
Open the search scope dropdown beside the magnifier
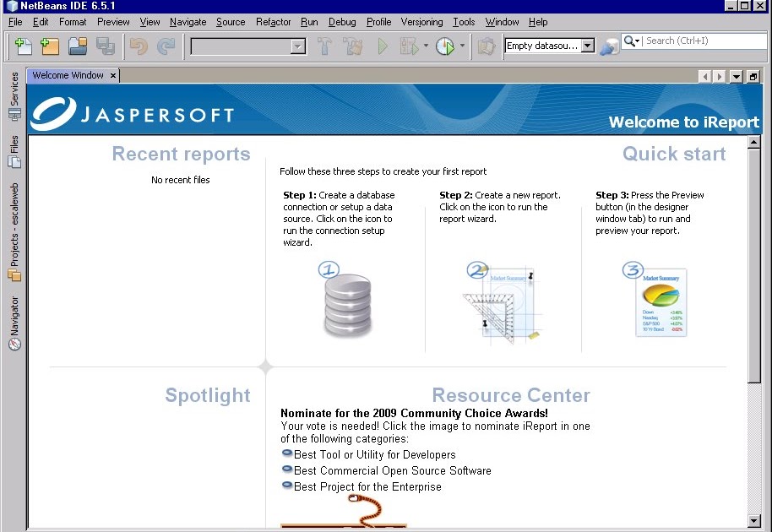pyautogui.click(x=638, y=40)
